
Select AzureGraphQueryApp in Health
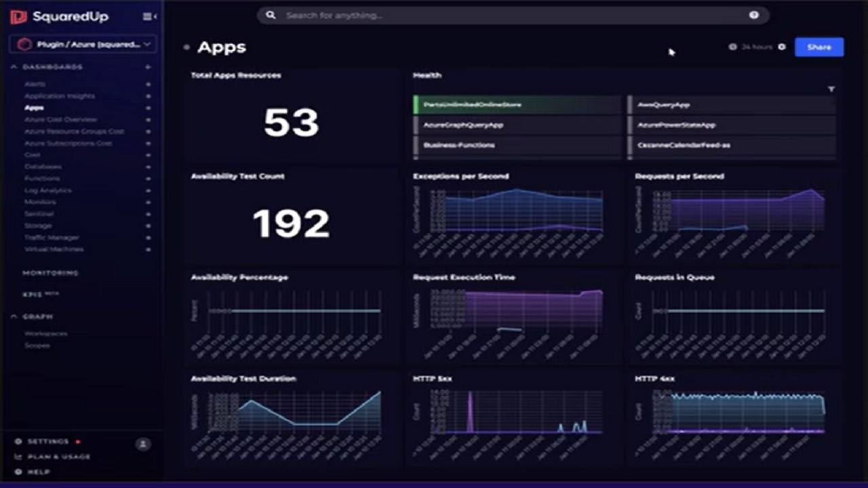click(517, 125)
